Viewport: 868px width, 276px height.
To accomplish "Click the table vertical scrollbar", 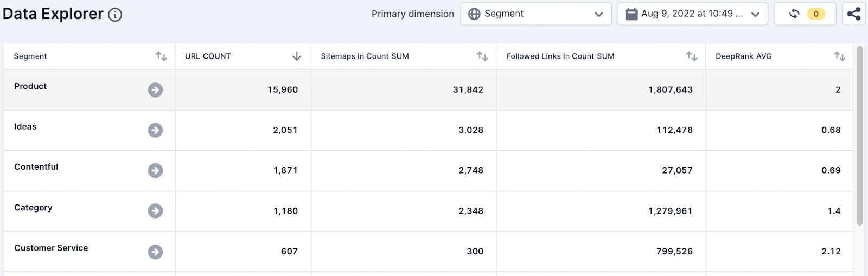I will pyautogui.click(x=859, y=136).
